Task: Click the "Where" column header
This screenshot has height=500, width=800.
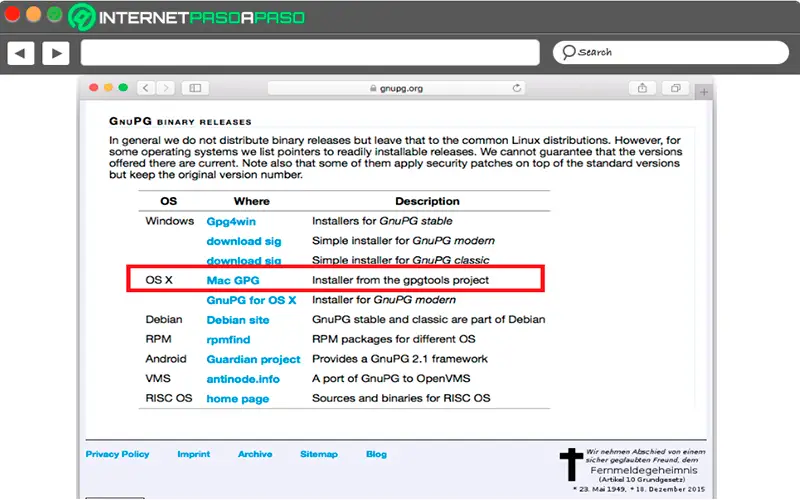Action: (x=252, y=201)
